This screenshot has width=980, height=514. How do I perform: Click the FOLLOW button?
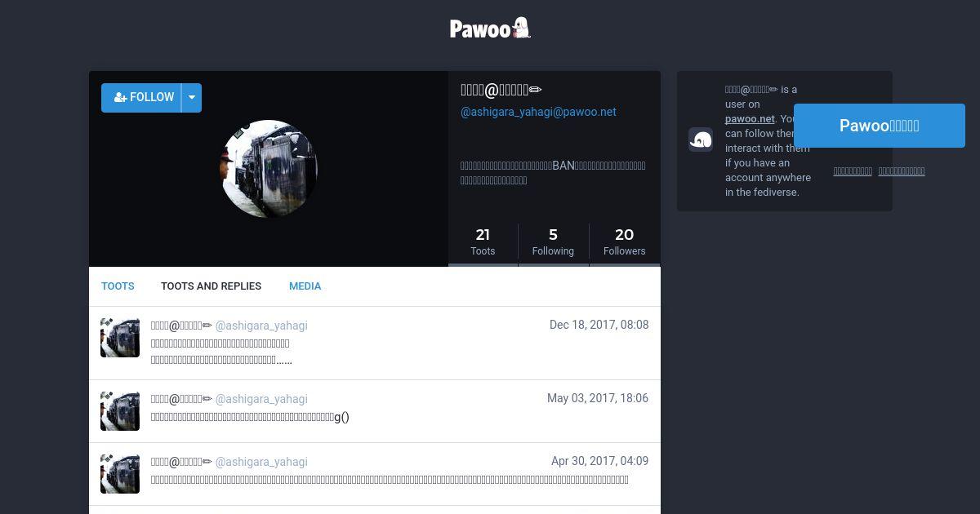click(142, 97)
